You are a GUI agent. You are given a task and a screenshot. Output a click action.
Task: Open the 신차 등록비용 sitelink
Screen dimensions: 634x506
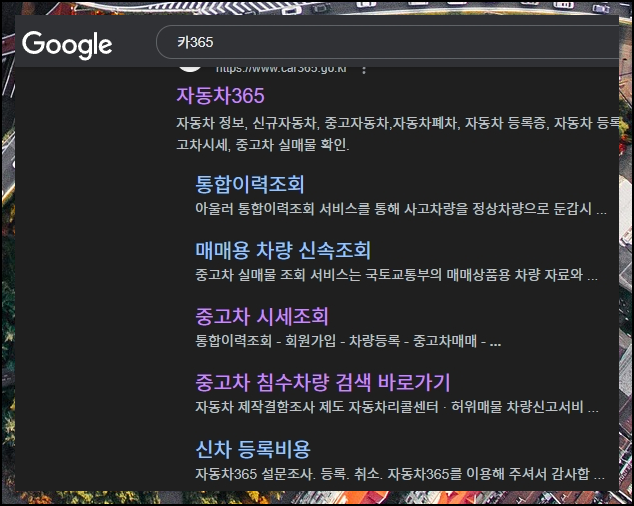point(253,449)
